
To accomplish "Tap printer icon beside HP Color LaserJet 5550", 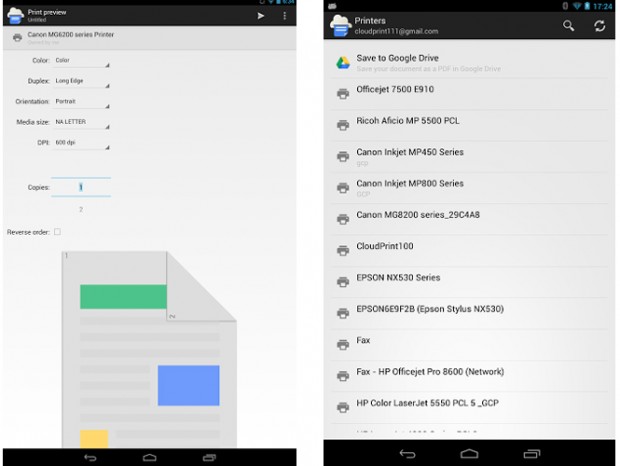I will coord(343,407).
